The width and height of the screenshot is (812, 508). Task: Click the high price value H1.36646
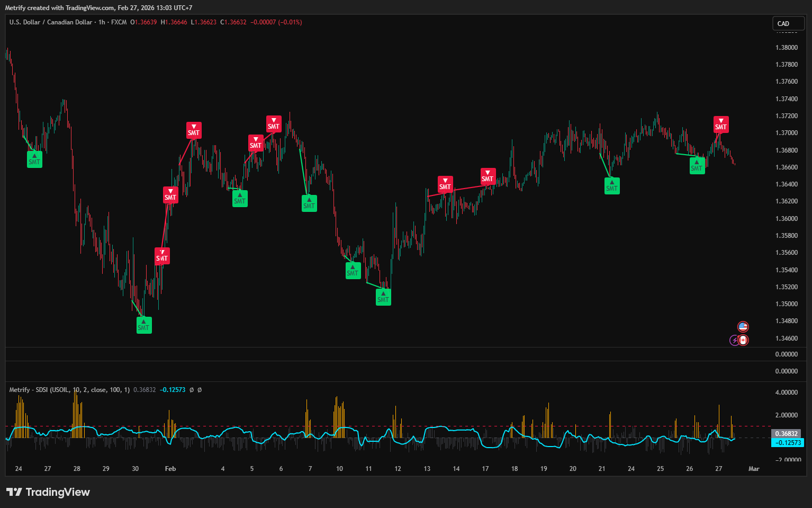click(x=174, y=22)
